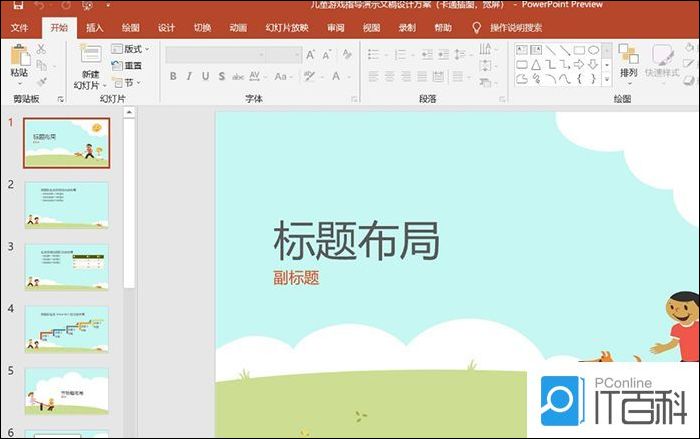
Task: Select the oval shape in shapes gallery
Action: 594,49
